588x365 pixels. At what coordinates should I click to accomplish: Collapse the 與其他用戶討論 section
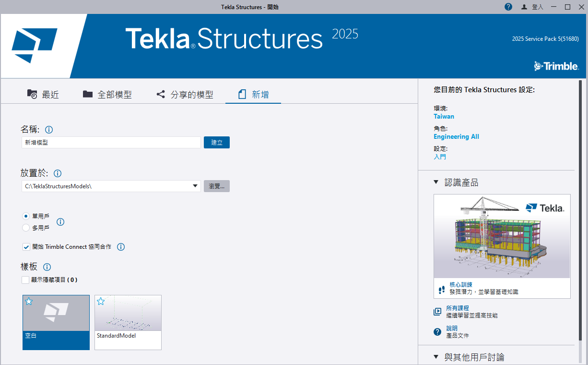click(436, 357)
